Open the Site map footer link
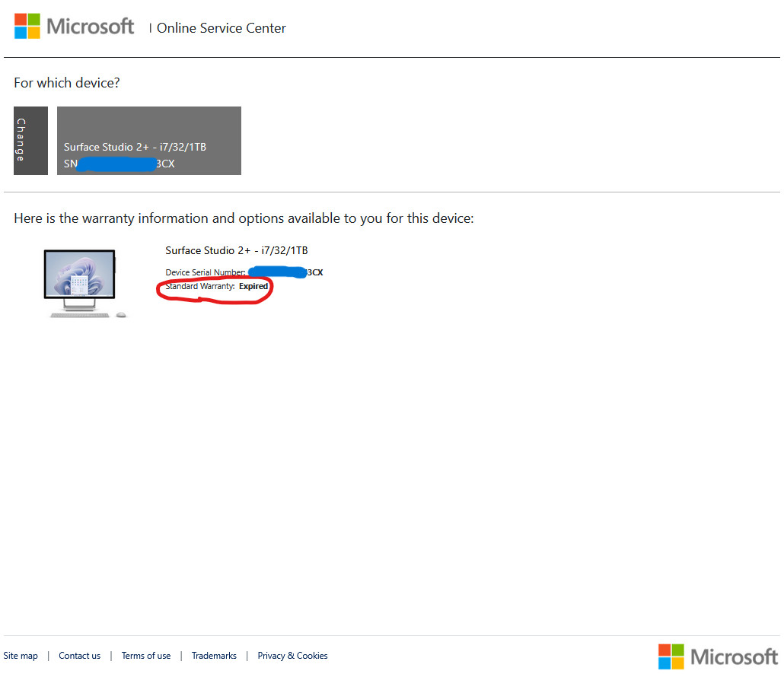 (21, 656)
